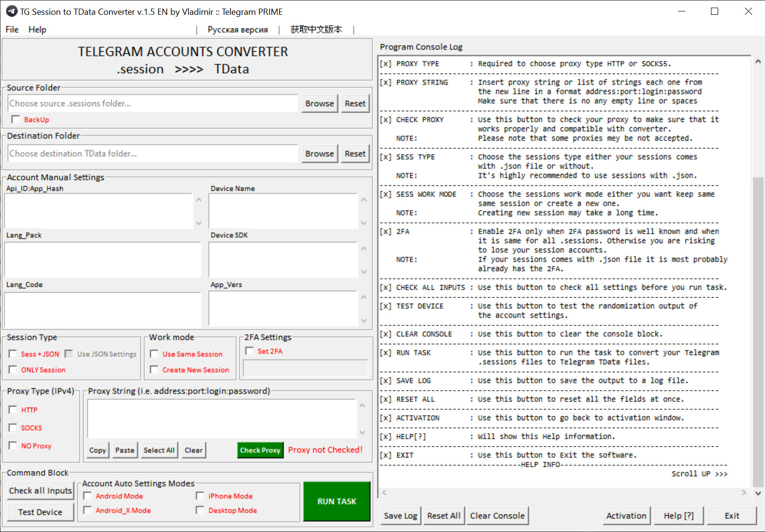
Task: Reset the Source Folder path
Action: [355, 103]
